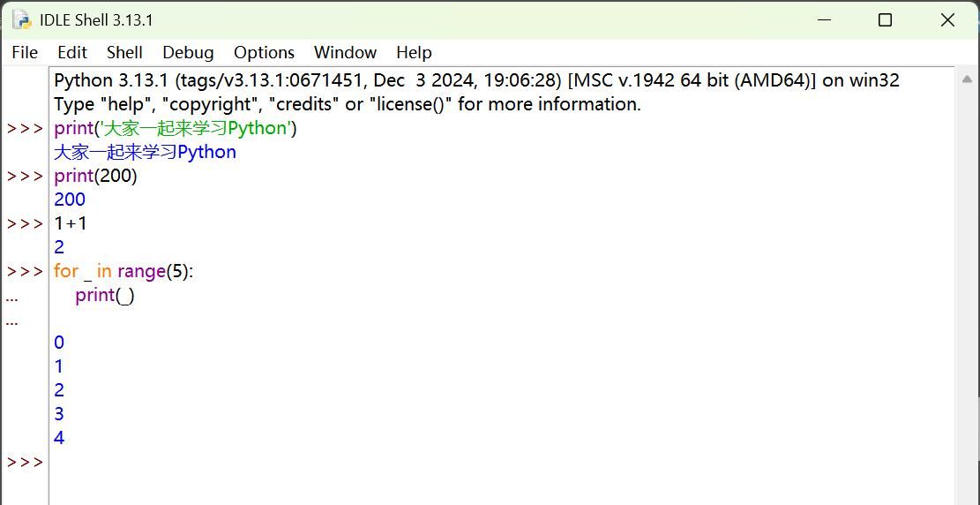
Task: Show the Options menu
Action: [x=264, y=52]
